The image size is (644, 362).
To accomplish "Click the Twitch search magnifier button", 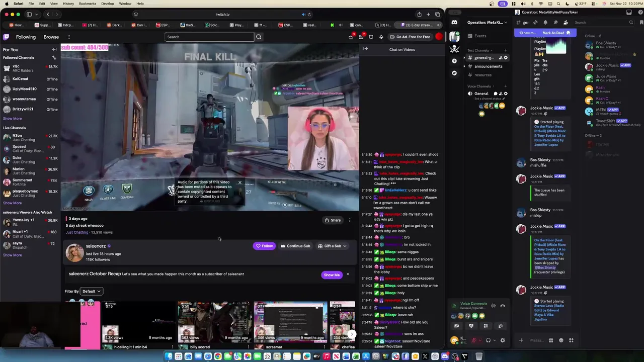I will [259, 37].
